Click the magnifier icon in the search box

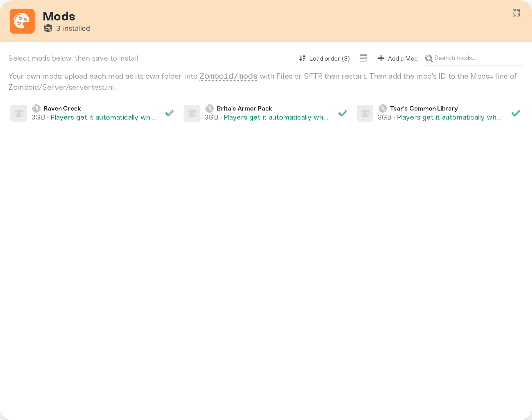coord(429,58)
